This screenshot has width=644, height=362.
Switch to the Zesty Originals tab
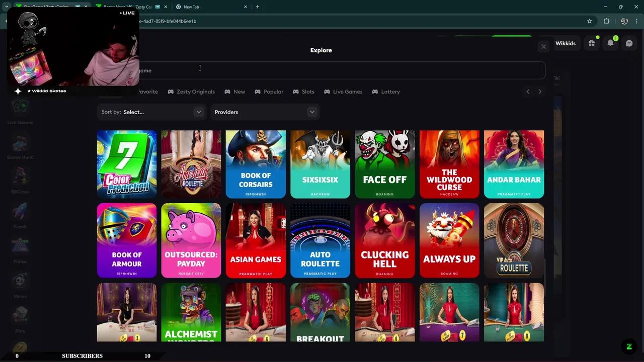(191, 92)
